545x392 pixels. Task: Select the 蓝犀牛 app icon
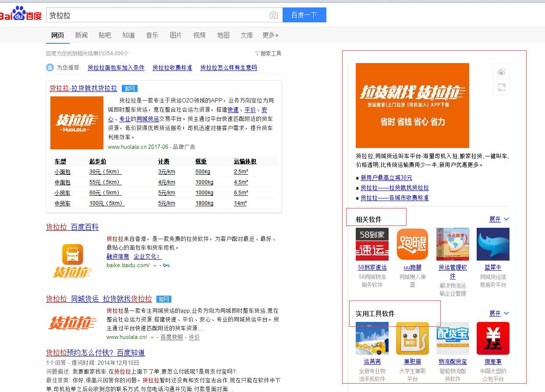point(493,244)
